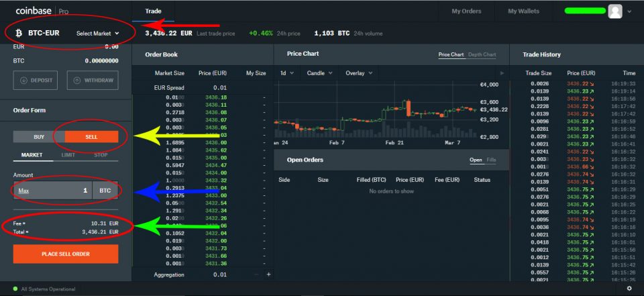Open My Wallets
The height and width of the screenshot is (296, 644).
[524, 11]
